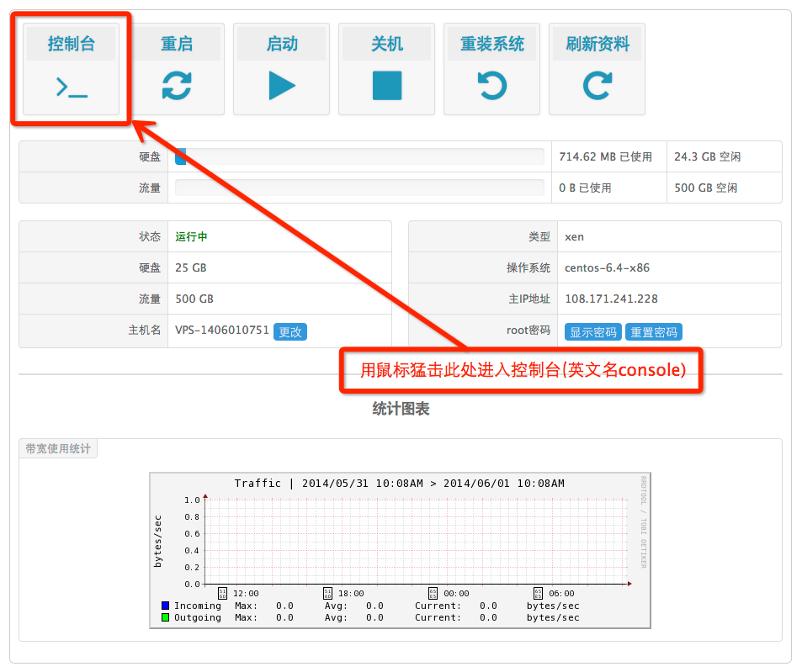Screen dimensions: 802x672
Task: Click the hostname text VPS-1406010751
Action: point(222,331)
